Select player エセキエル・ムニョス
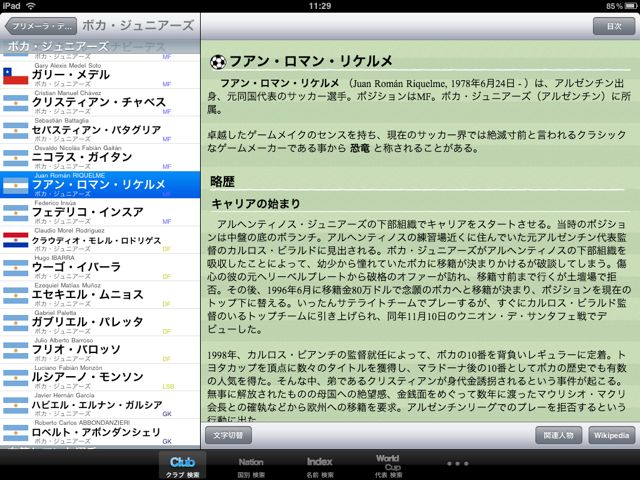This screenshot has height=480, width=640. 100,295
